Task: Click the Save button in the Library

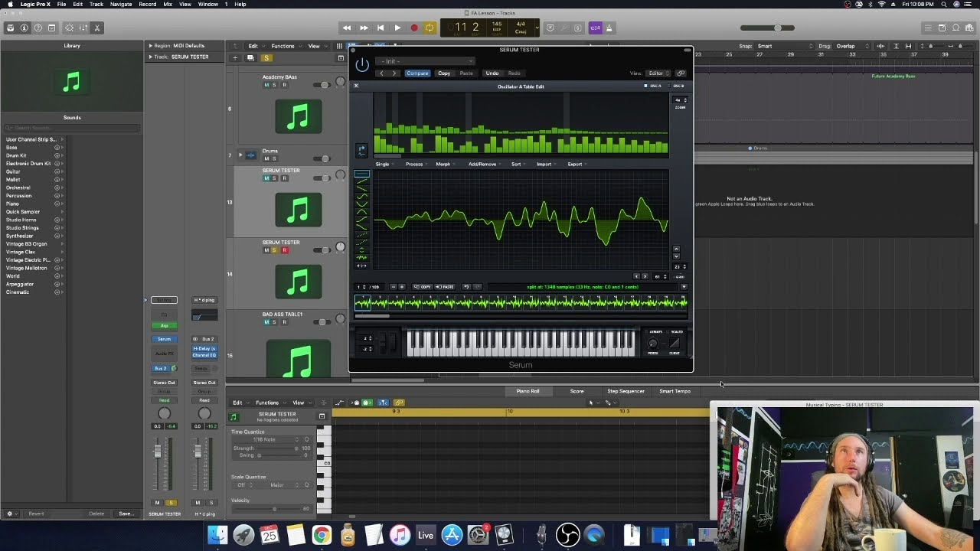Action: [126, 514]
